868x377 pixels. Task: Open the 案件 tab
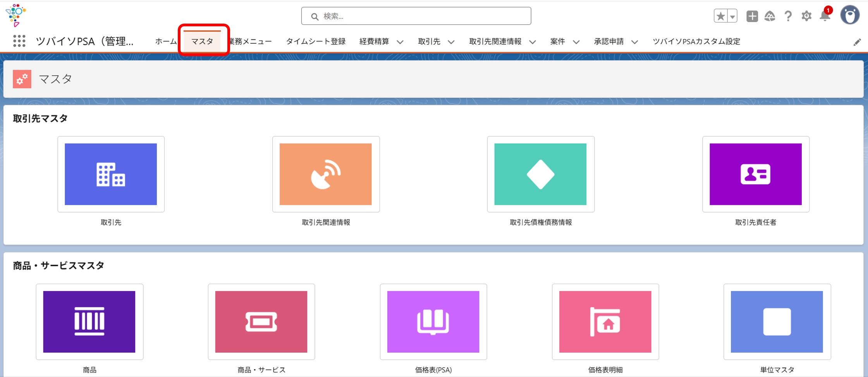[x=557, y=41]
